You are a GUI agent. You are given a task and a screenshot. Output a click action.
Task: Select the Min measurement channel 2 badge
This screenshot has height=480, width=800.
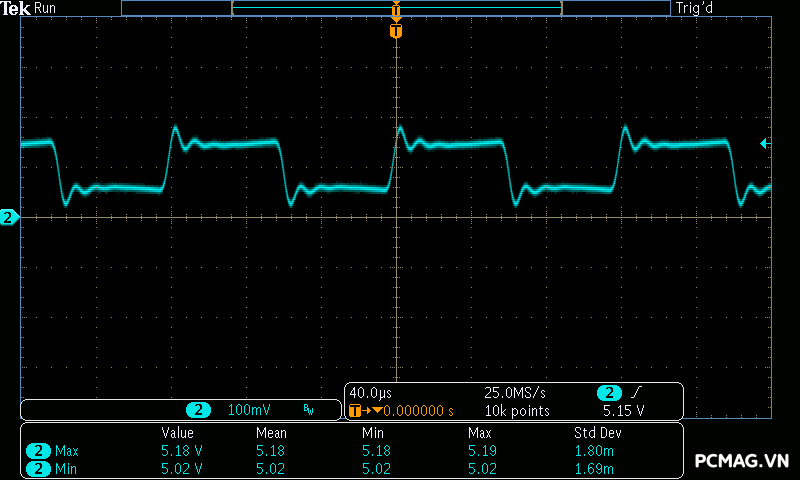[x=39, y=468]
